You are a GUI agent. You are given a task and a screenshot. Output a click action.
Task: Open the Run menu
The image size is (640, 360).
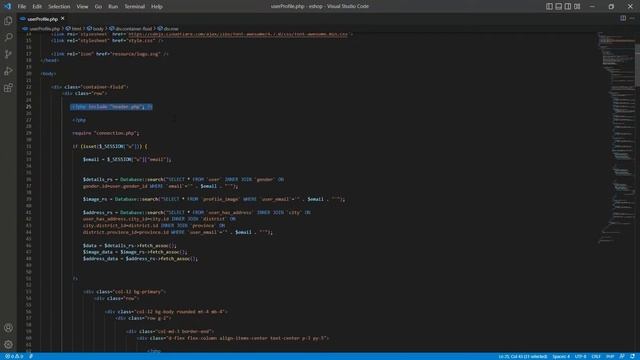[113, 7]
